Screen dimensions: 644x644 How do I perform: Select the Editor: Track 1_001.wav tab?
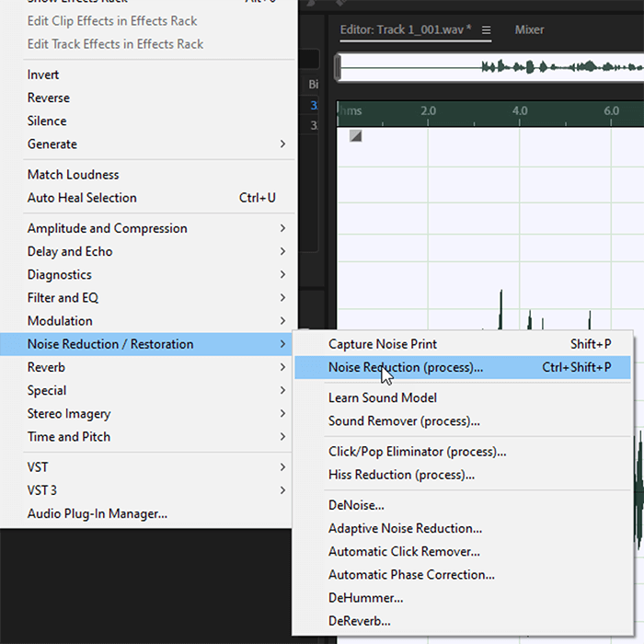pyautogui.click(x=405, y=30)
